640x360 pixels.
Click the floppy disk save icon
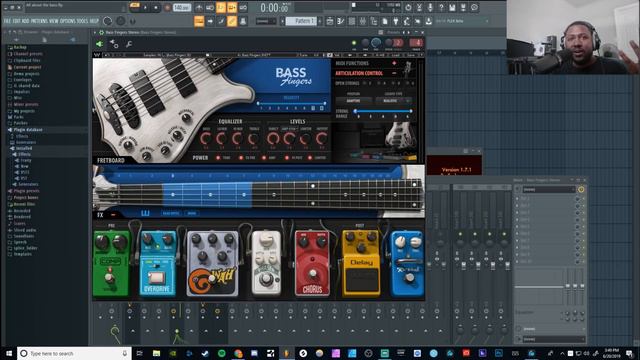point(452,8)
